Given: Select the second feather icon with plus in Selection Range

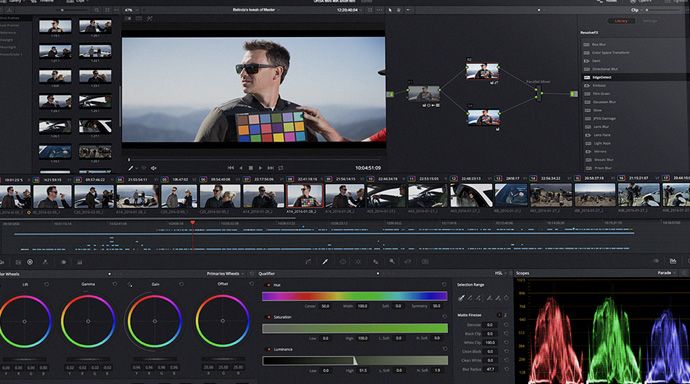Looking at the screenshot, I should pyautogui.click(x=498, y=298).
